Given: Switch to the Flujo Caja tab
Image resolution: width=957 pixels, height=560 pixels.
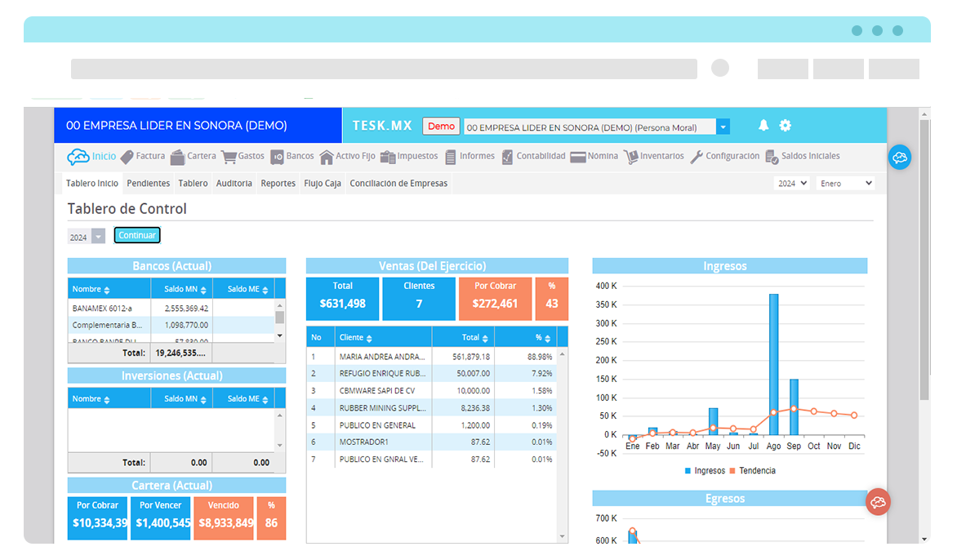Looking at the screenshot, I should (323, 183).
